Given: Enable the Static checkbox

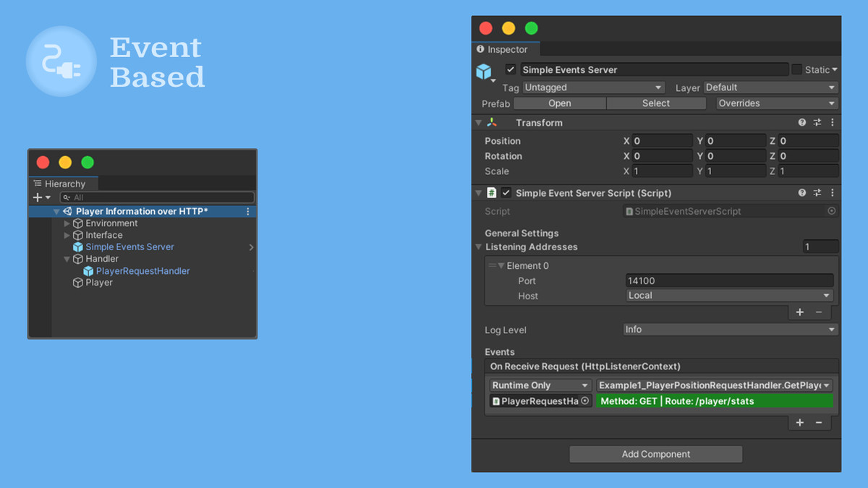Looking at the screenshot, I should tap(796, 69).
